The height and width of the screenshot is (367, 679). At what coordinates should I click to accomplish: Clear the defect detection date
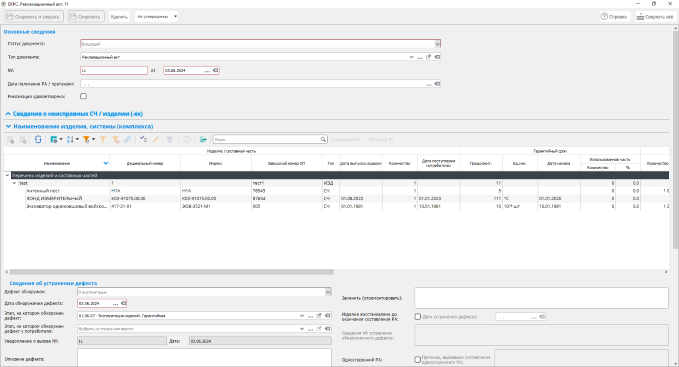point(123,303)
